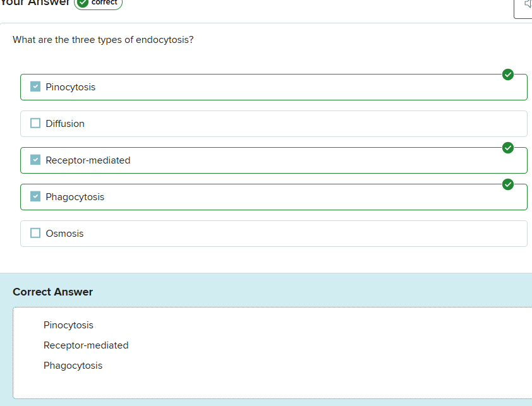Click the Your Answer heading
Image resolution: width=532 pixels, height=406 pixels.
(x=35, y=3)
